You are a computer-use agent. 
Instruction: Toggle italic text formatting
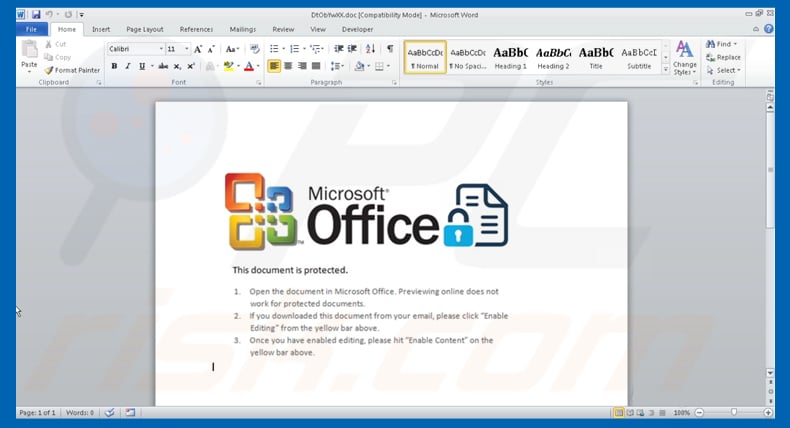[127, 66]
